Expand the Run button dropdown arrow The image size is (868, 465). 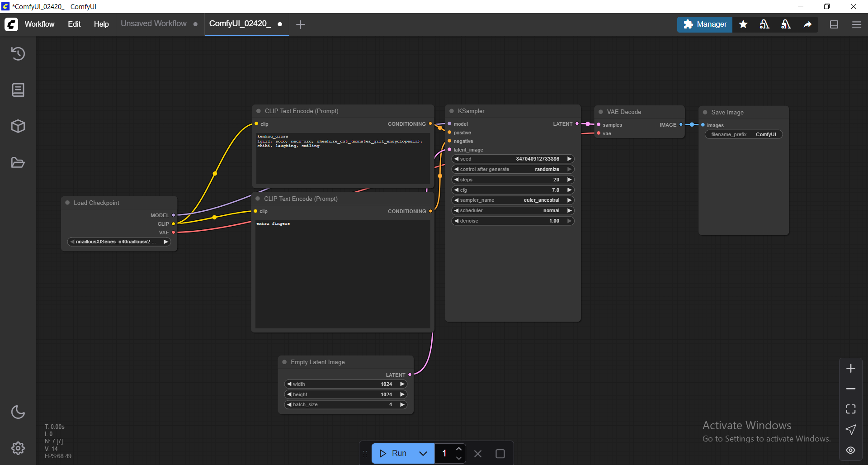423,453
